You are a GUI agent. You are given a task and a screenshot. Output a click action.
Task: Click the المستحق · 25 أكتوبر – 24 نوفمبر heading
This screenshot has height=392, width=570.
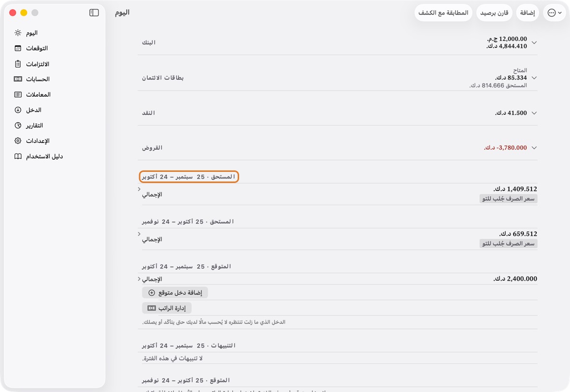click(188, 222)
